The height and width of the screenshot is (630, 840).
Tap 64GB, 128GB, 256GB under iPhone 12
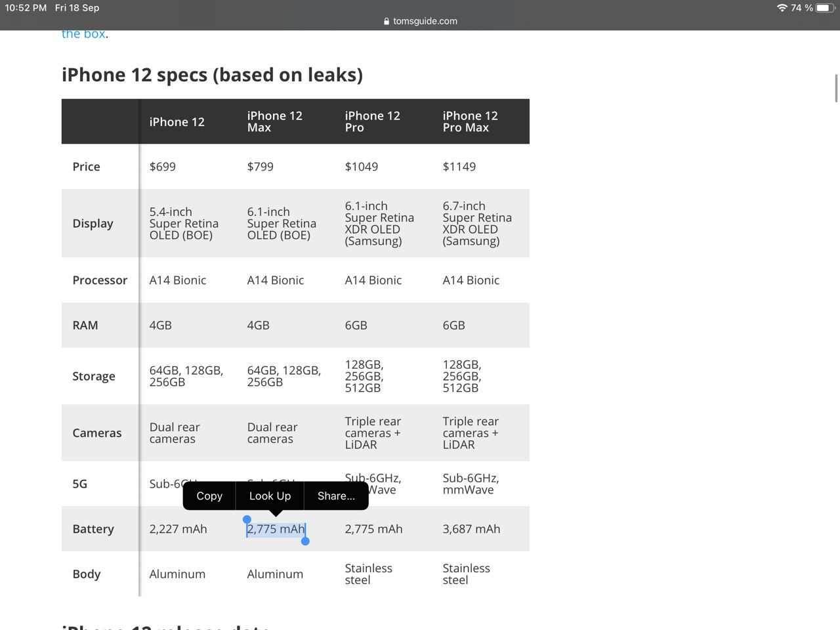tap(186, 376)
